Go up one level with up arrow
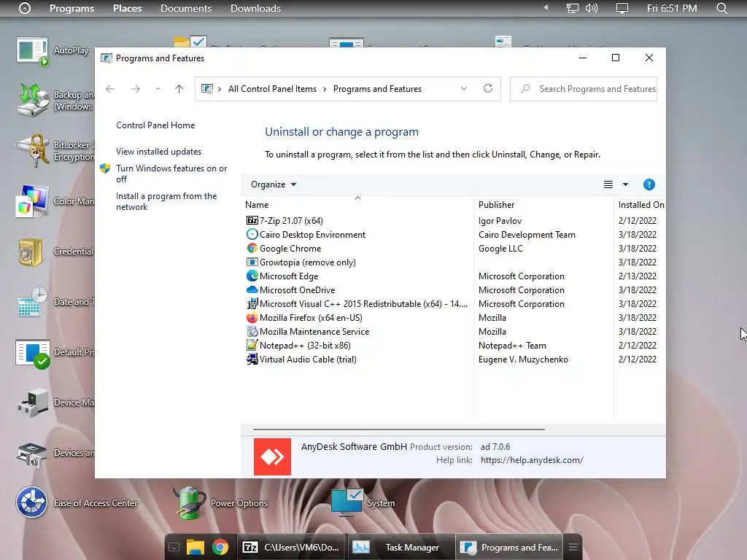Image resolution: width=747 pixels, height=560 pixels. (x=179, y=89)
